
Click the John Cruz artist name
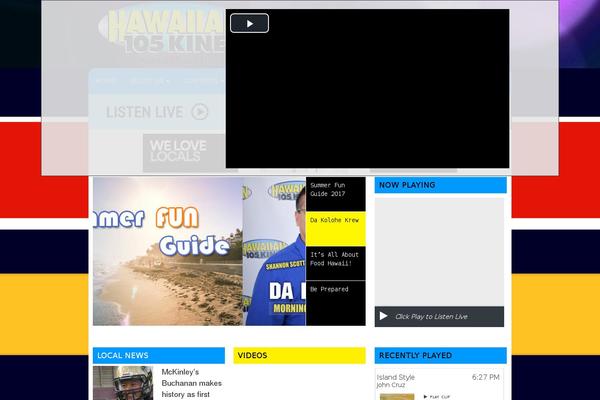tap(390, 385)
